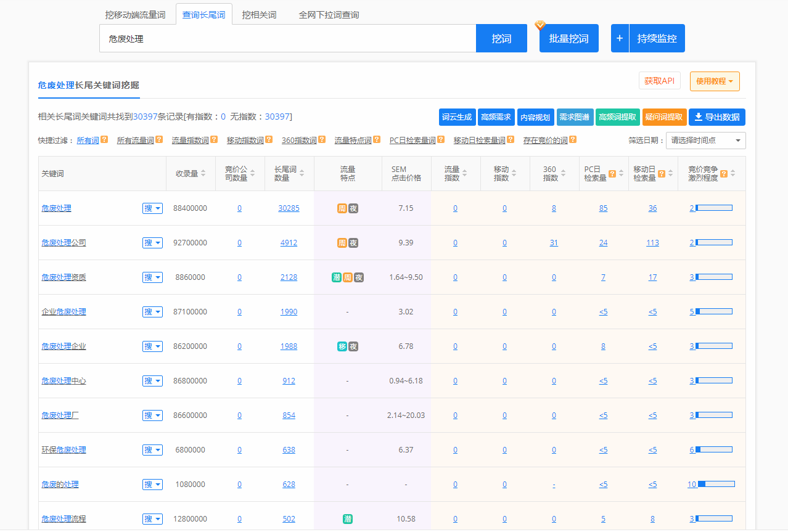Screen dimensions: 788x532
Task: Open the 需求图谱 demand map
Action: tap(574, 117)
